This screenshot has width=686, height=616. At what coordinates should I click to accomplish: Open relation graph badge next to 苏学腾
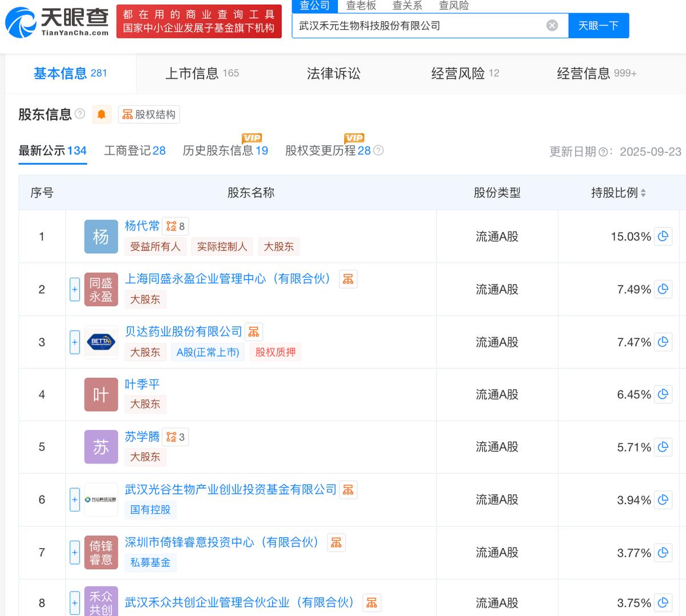click(176, 437)
